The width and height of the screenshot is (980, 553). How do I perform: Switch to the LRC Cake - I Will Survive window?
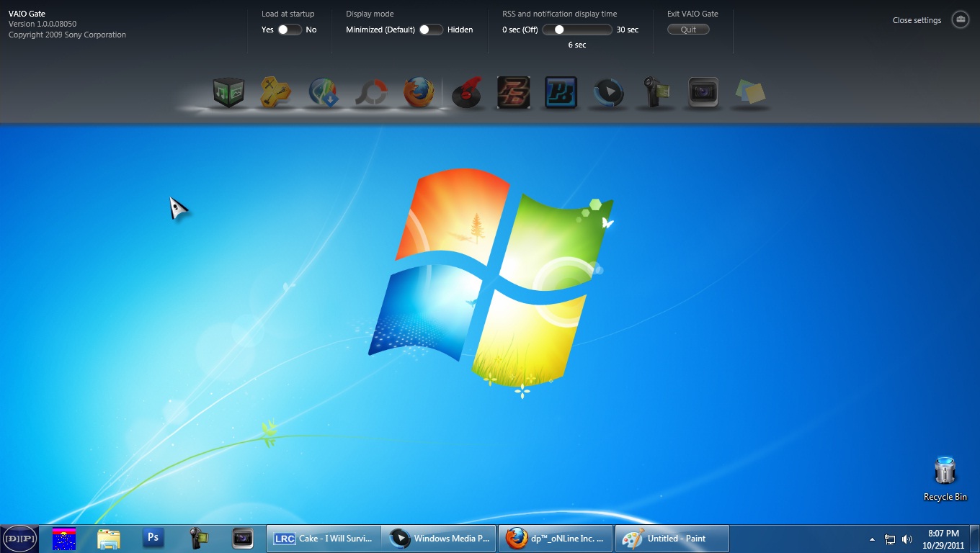[x=324, y=539]
